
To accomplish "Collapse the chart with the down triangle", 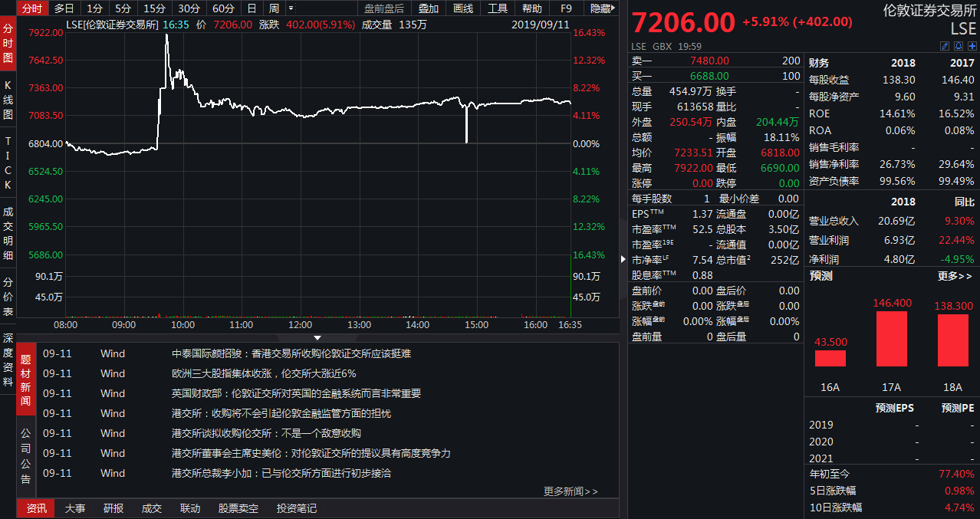I will [317, 337].
